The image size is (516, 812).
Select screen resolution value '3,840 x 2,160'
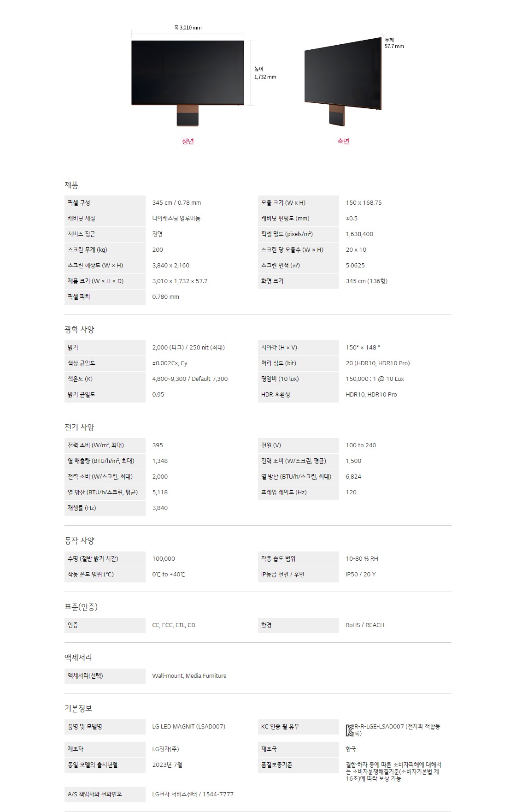(x=170, y=266)
